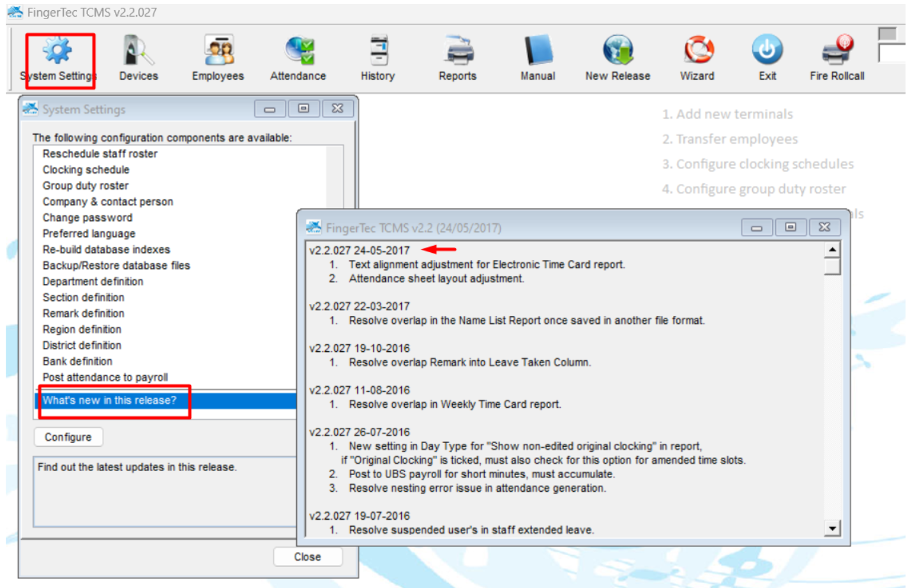Open the Attendance toolbar icon
Viewport: 910px width, 588px height.
click(x=299, y=50)
